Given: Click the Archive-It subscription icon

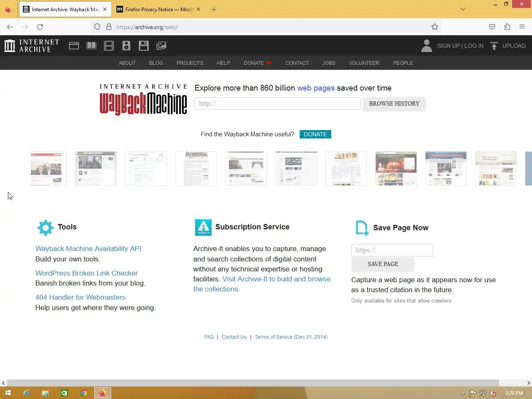Looking at the screenshot, I should point(203,227).
